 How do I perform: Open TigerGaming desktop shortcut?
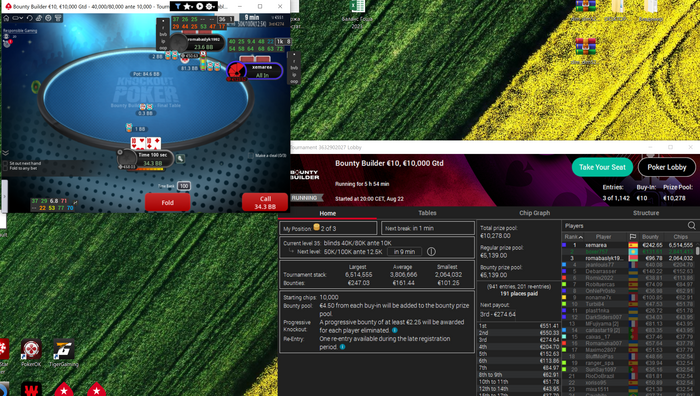point(63,353)
